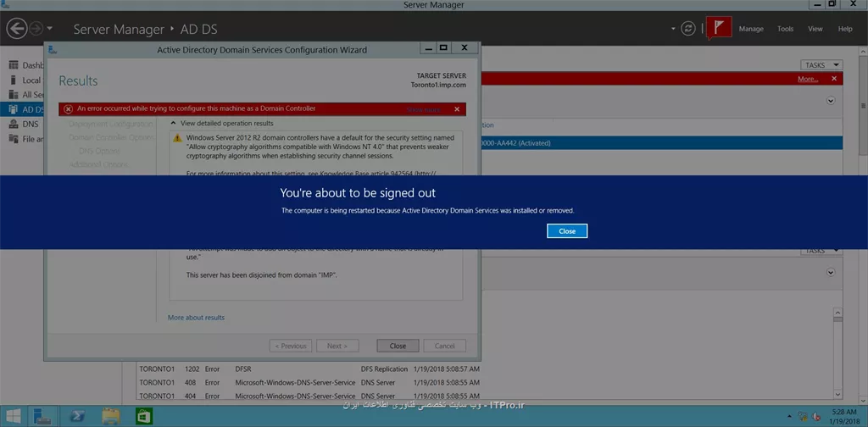868x427 pixels.
Task: Click the wizard's Previous button
Action: click(x=291, y=346)
